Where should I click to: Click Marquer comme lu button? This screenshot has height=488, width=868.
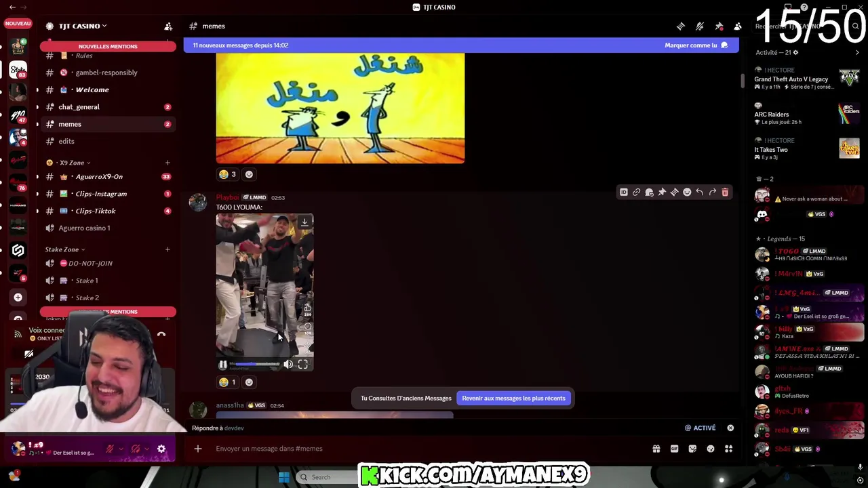point(696,45)
